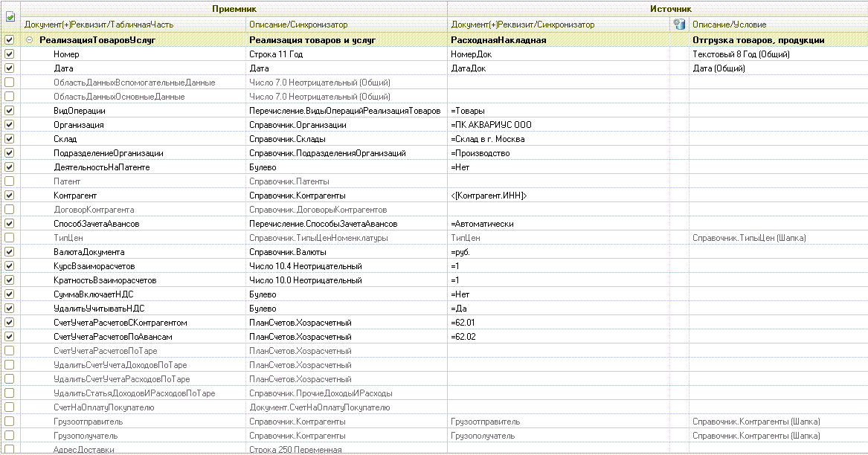Uncheck the Номер row checkbox
868x455 pixels.
coord(10,54)
